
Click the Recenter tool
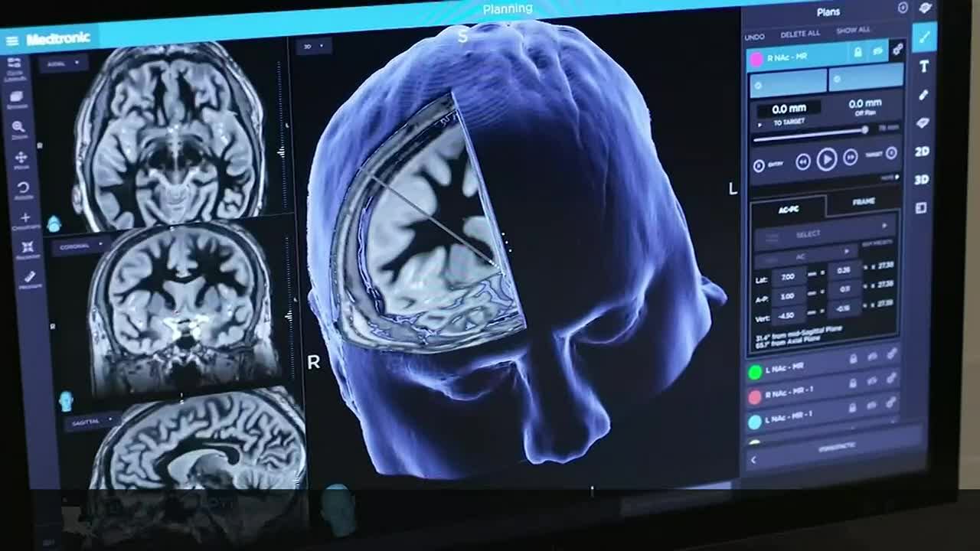point(28,250)
